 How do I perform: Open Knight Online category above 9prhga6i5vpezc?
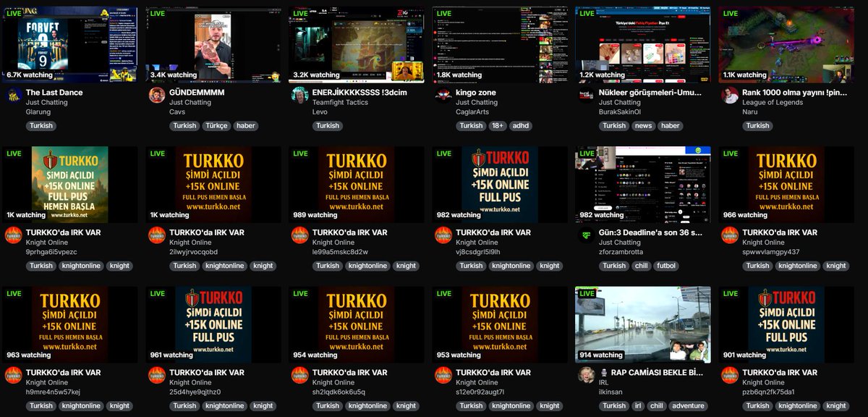pos(47,243)
